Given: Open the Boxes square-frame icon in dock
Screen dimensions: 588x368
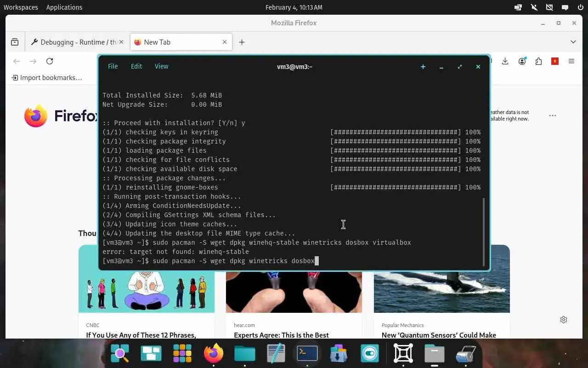Looking at the screenshot, I should click(403, 353).
